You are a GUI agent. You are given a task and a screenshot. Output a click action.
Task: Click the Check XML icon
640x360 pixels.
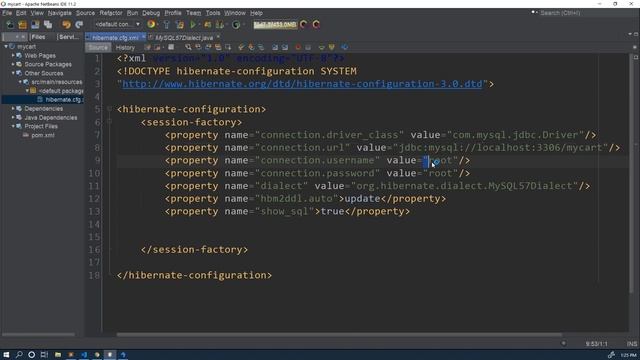(322, 47)
